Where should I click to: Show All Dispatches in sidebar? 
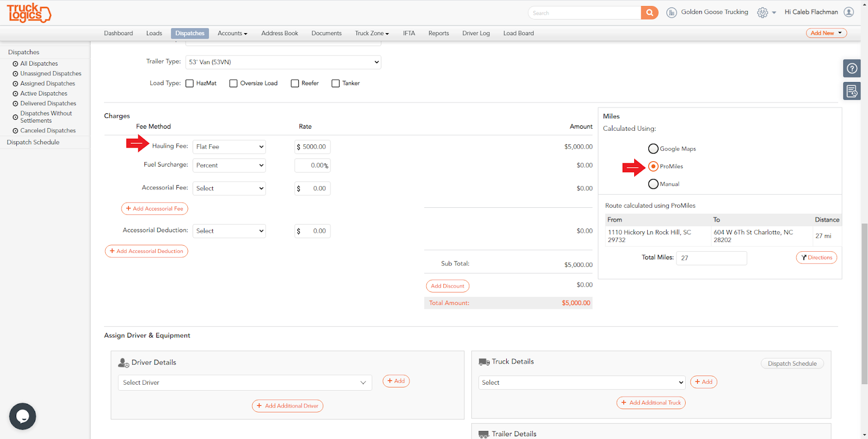pos(39,64)
